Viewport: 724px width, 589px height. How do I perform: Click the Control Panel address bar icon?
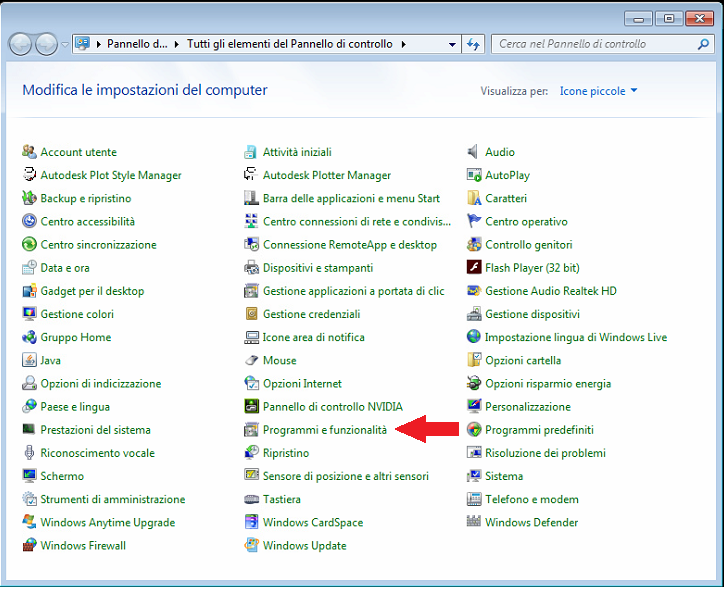click(x=82, y=44)
